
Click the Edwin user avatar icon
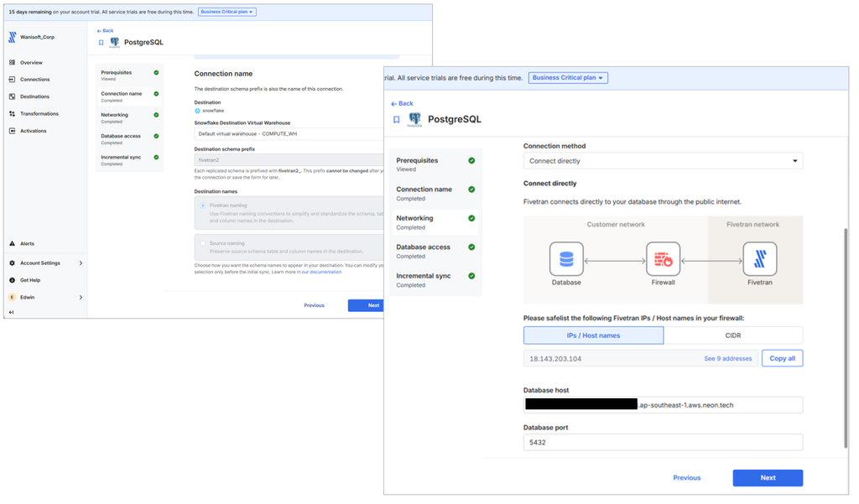(x=12, y=298)
